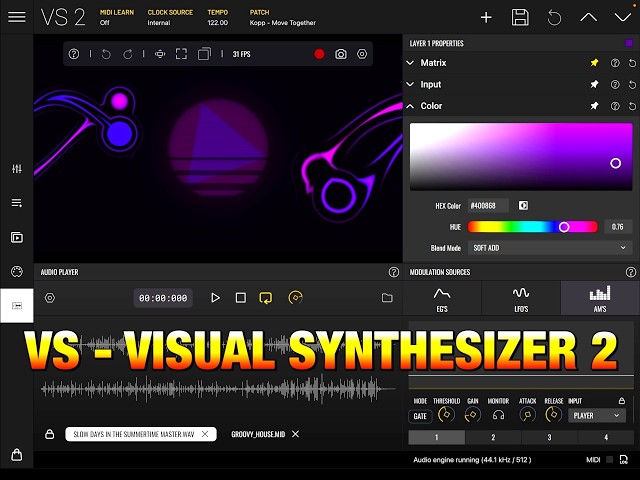The width and height of the screenshot is (640, 480).
Task: Open the Clock Source Internal setting
Action: click(x=170, y=18)
